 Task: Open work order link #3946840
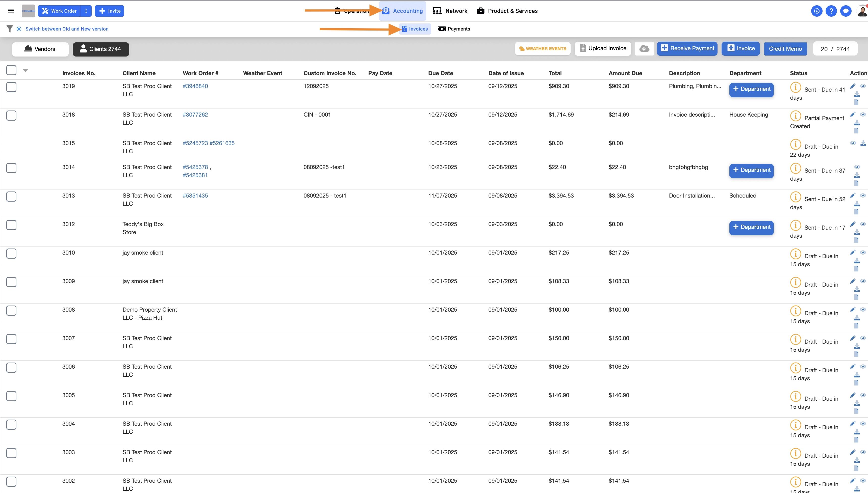(x=195, y=86)
